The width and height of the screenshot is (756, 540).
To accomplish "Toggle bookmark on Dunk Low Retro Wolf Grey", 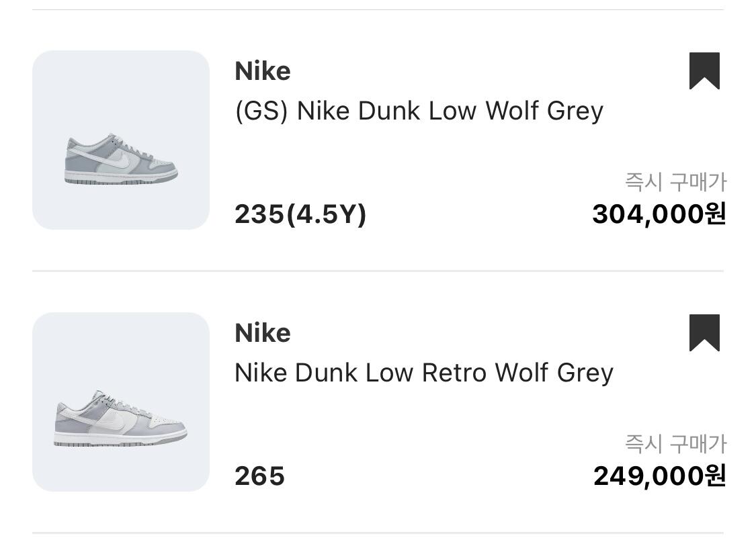I will [704, 332].
